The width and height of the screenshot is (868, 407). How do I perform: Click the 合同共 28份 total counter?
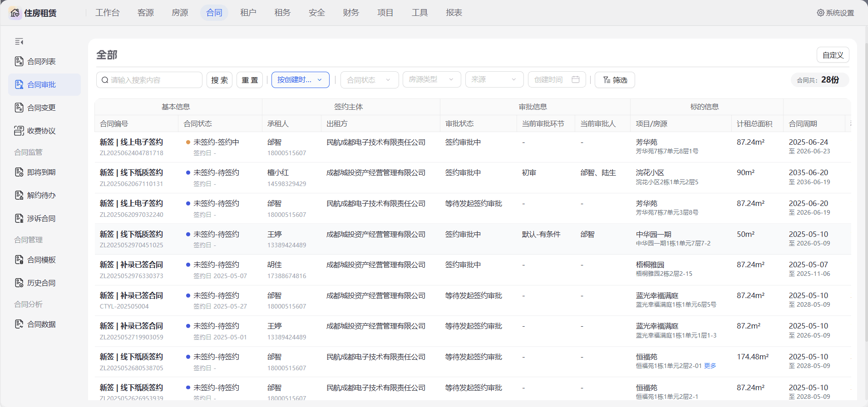pyautogui.click(x=820, y=80)
